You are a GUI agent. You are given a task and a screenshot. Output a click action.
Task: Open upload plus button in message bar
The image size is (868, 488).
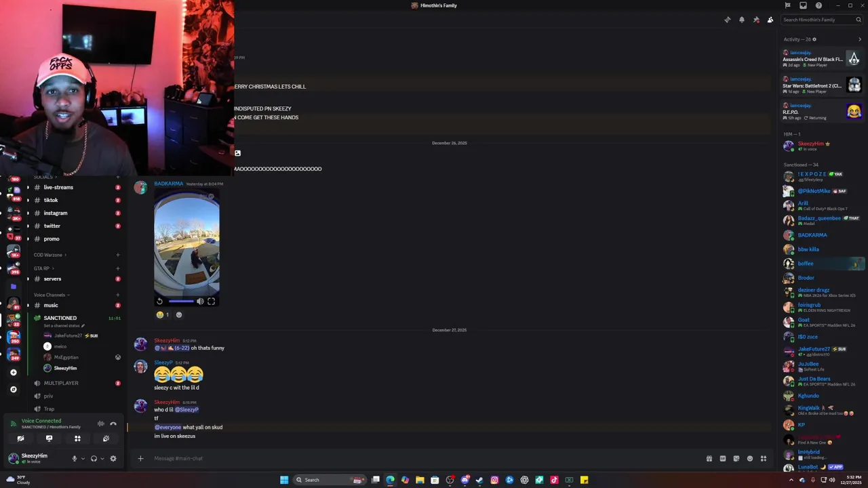click(140, 459)
